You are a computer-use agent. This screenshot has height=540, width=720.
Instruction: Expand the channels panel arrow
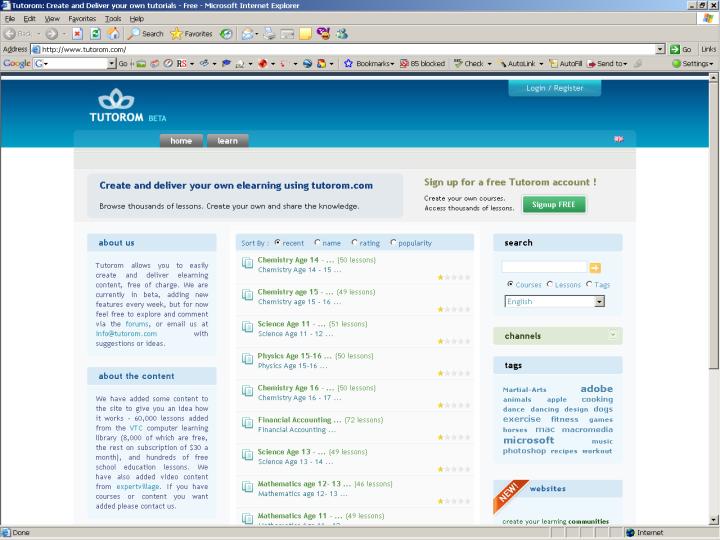613,335
